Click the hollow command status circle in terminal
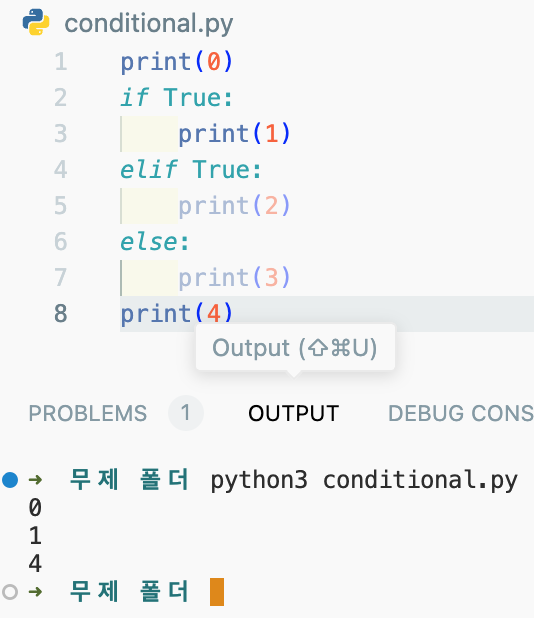 [10, 592]
